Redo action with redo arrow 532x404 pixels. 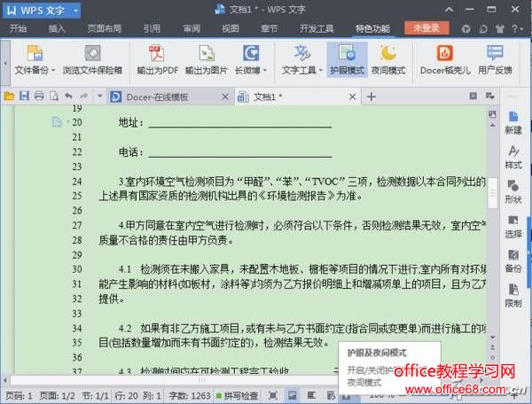click(84, 97)
